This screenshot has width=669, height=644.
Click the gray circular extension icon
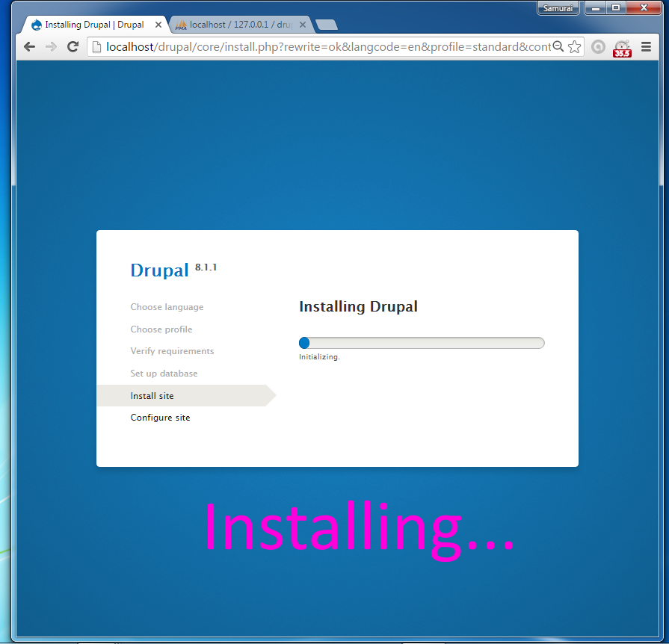click(598, 46)
